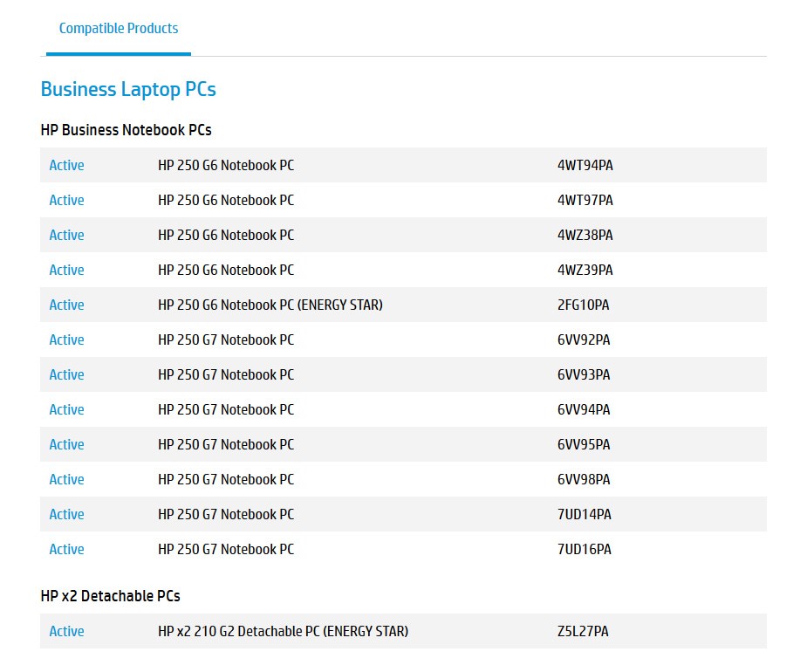Select part number 6VV94PA
The height and width of the screenshot is (672, 807).
(584, 410)
